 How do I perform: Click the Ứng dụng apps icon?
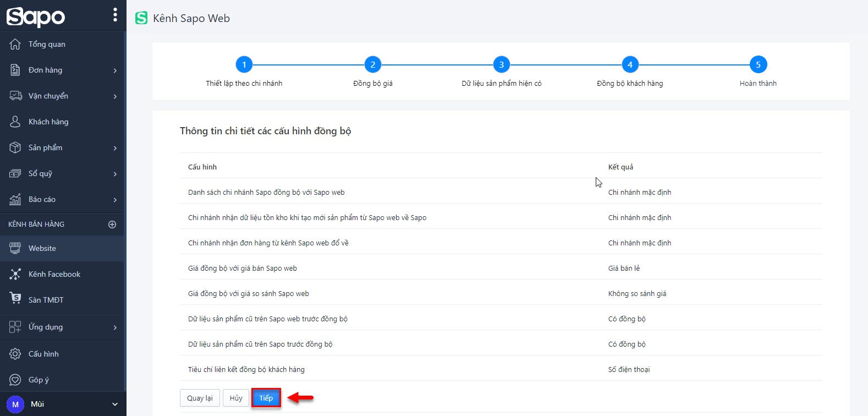(15, 327)
